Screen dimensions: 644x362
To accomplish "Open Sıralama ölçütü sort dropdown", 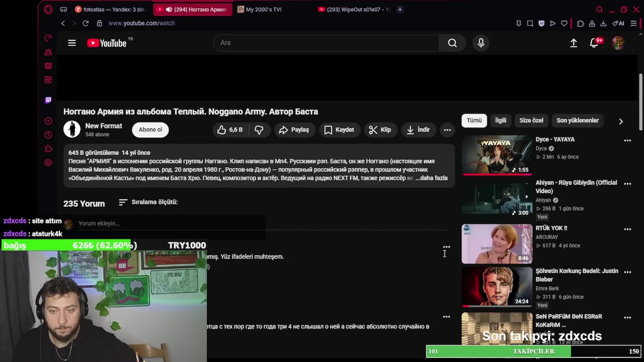I will click(148, 202).
